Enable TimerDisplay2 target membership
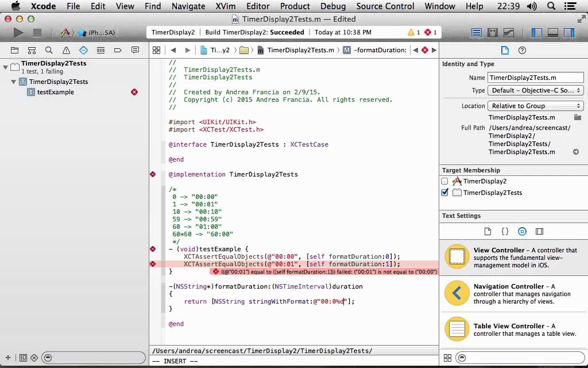The width and height of the screenshot is (588, 368). (x=445, y=181)
